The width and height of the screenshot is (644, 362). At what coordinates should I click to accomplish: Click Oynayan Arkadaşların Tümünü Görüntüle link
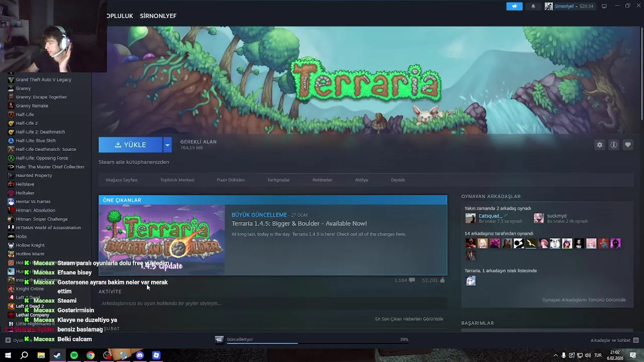(584, 300)
